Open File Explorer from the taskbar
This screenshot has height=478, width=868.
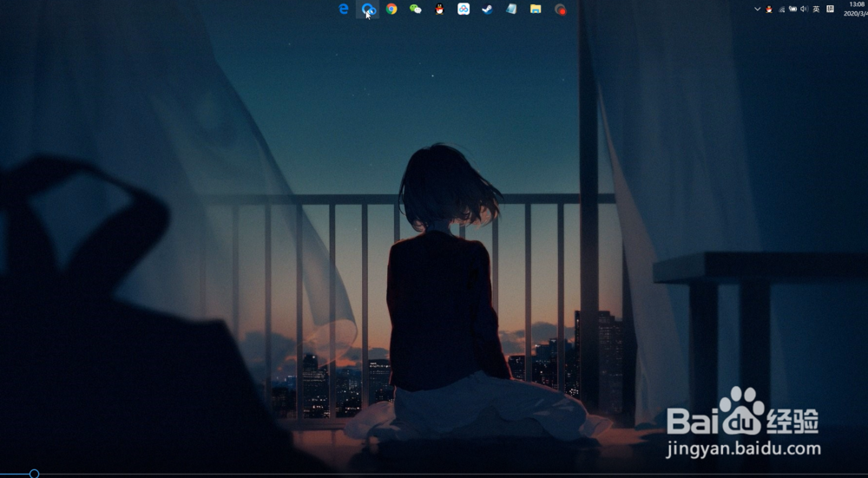tap(536, 9)
